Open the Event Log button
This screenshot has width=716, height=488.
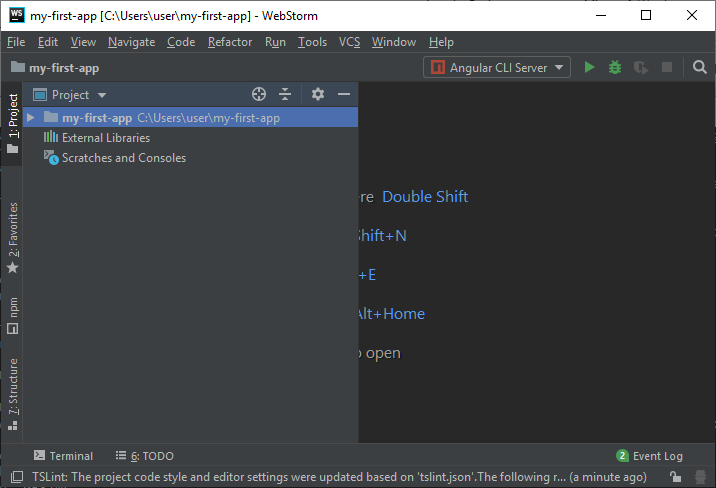[649, 456]
